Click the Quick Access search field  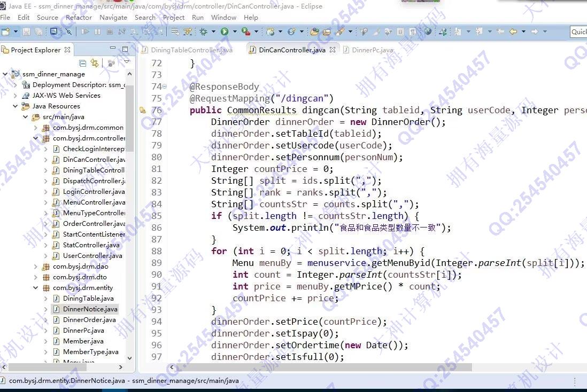(x=578, y=32)
